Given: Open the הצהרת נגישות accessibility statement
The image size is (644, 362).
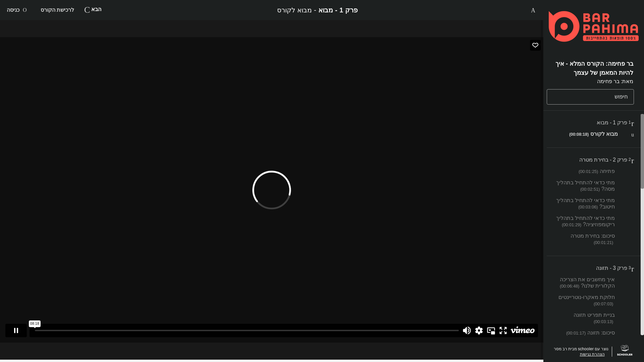Looking at the screenshot, I should 592,354.
